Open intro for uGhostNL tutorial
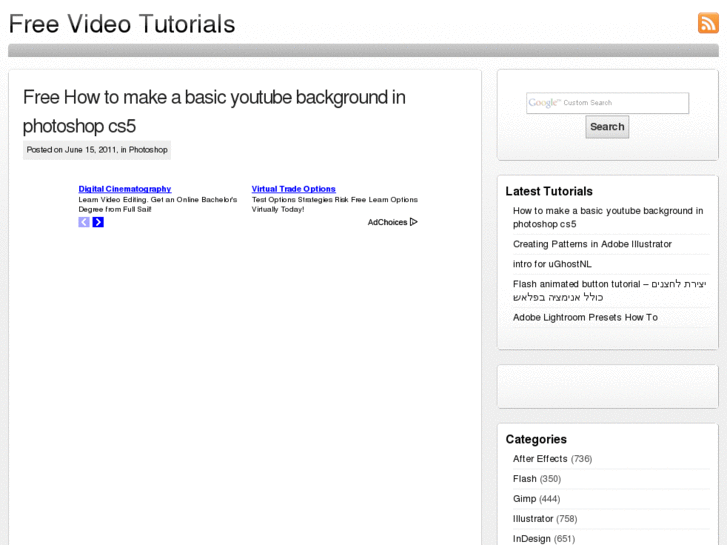Image resolution: width=727 pixels, height=545 pixels. click(552, 264)
